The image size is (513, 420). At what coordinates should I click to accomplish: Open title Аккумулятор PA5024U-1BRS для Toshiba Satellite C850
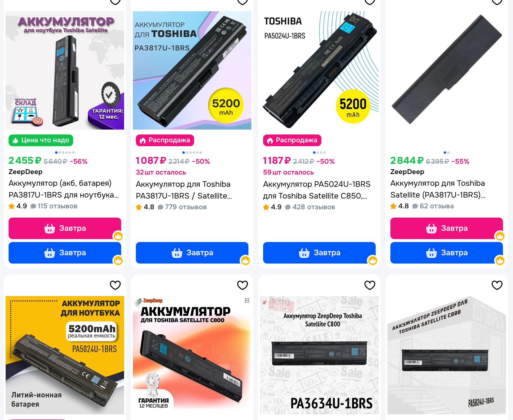317,190
